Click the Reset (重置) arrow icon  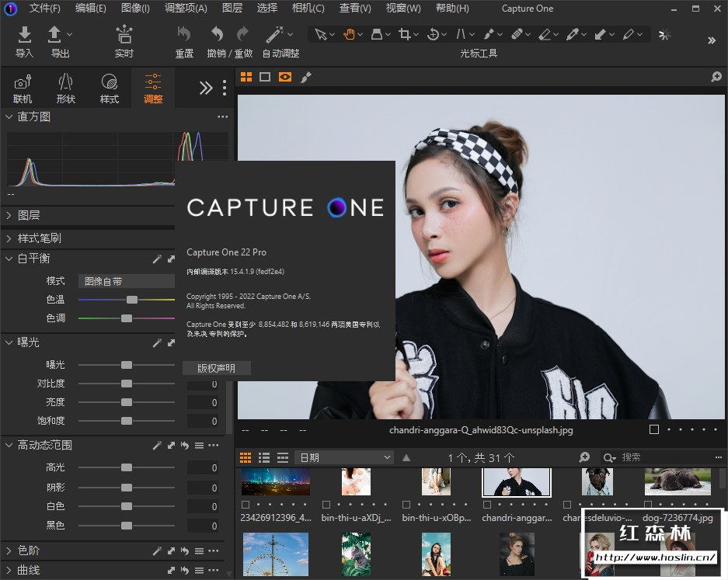[x=184, y=34]
